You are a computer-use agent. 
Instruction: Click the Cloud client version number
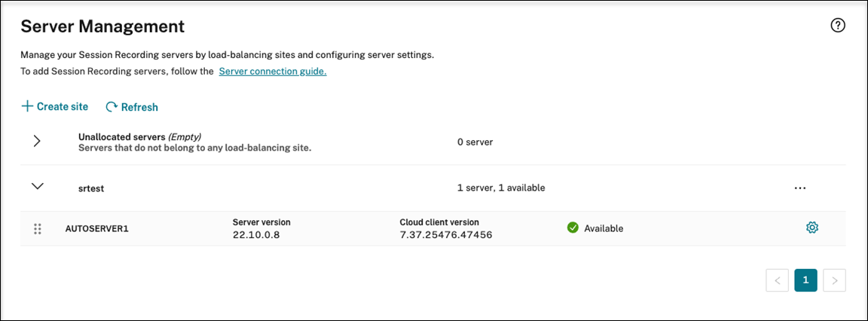[446, 234]
